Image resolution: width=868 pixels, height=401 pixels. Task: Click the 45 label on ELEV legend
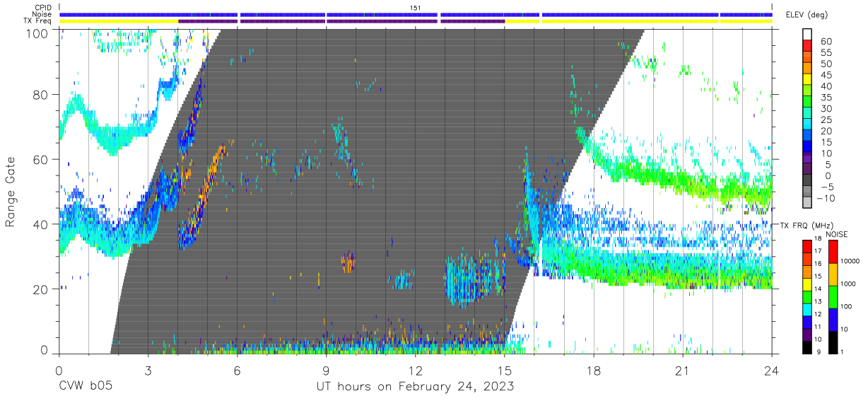tap(825, 75)
